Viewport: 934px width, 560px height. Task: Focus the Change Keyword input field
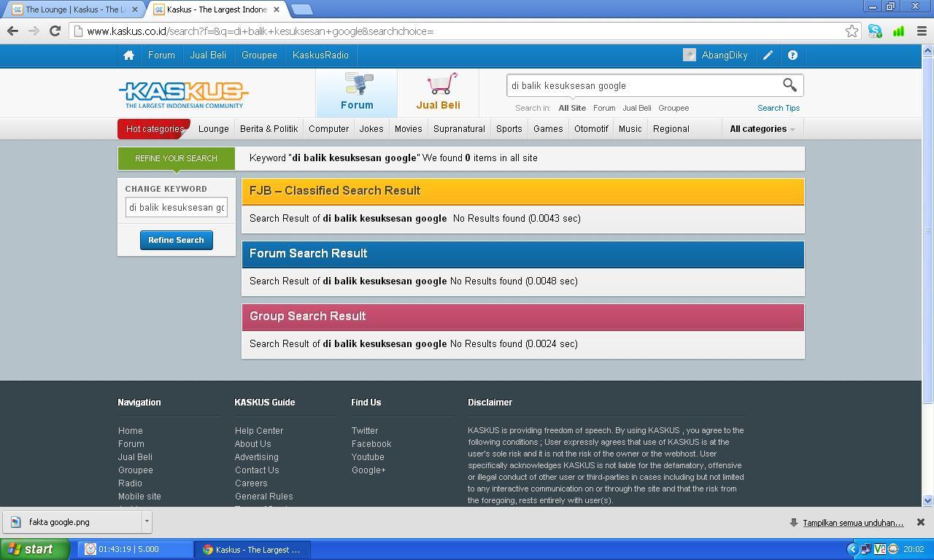pos(176,207)
